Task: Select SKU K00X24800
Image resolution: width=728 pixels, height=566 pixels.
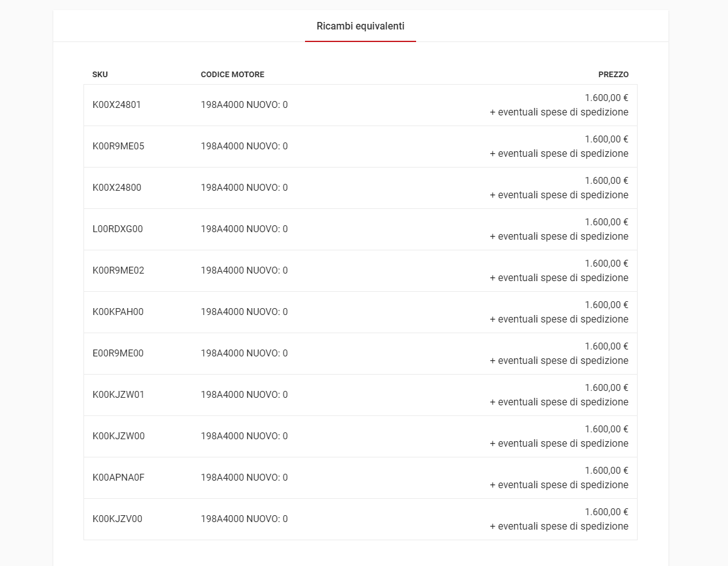Action: pyautogui.click(x=117, y=188)
